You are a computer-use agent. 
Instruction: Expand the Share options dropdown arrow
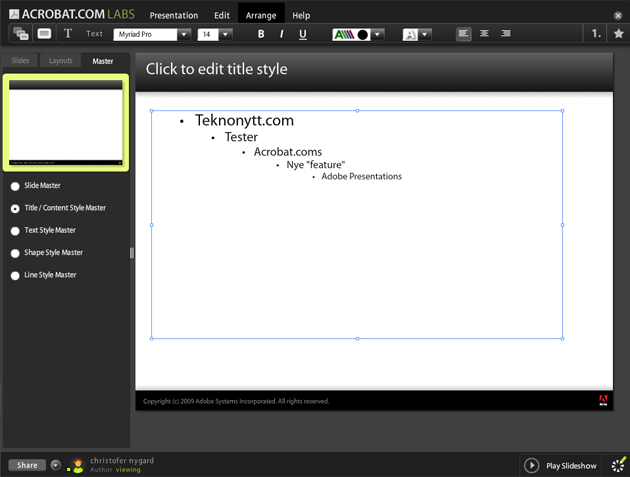[56, 465]
